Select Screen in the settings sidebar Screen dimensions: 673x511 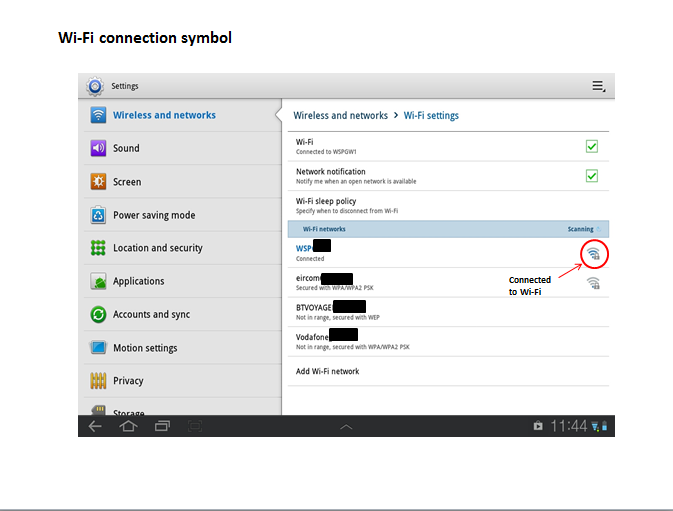point(183,181)
